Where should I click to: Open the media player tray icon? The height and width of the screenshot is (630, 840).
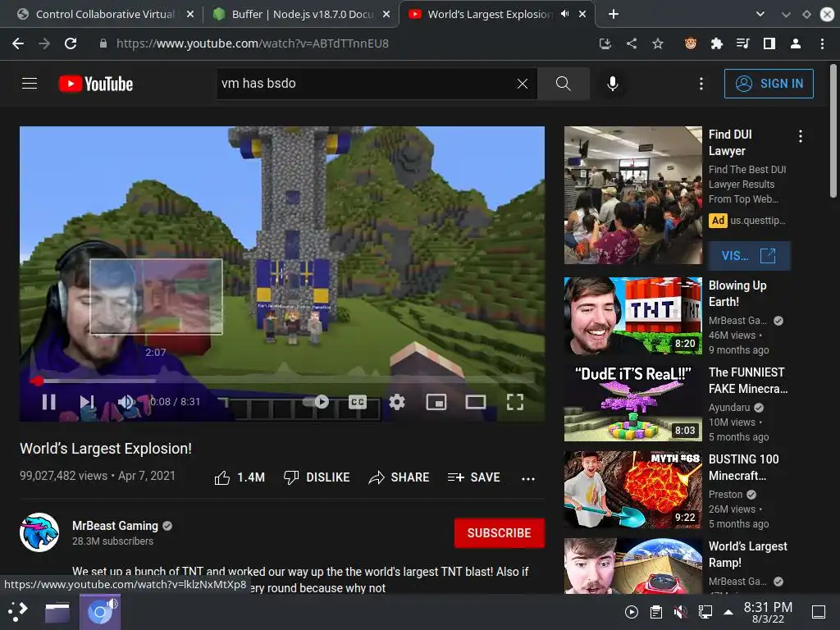pos(632,612)
